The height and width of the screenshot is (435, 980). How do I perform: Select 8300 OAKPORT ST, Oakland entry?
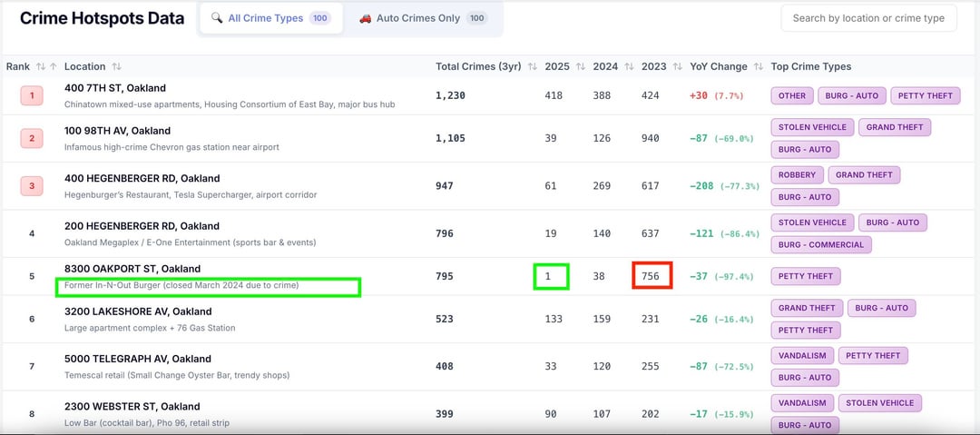click(132, 269)
